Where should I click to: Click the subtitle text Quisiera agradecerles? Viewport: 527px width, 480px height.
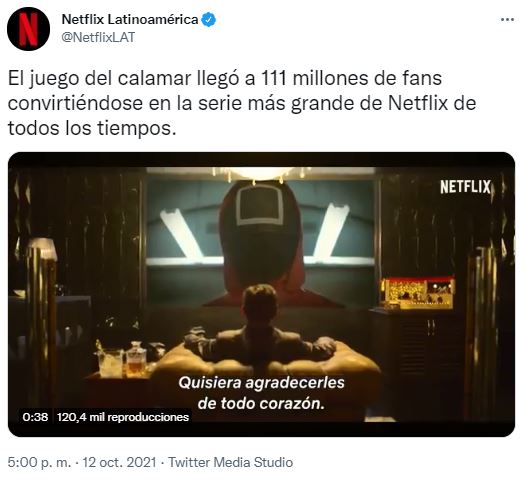click(x=261, y=383)
